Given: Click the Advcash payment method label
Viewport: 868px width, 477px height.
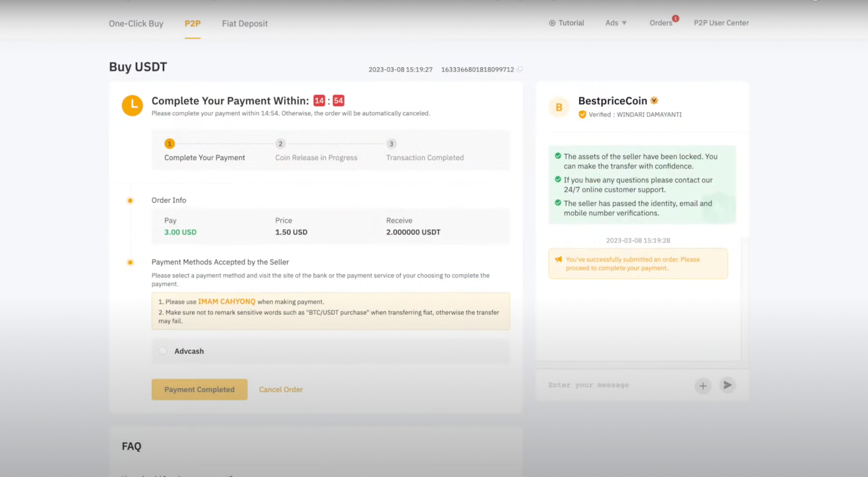Looking at the screenshot, I should (x=189, y=351).
